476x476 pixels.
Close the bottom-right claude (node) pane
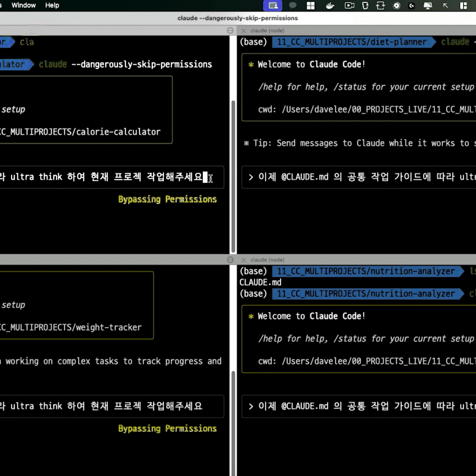[x=243, y=260]
